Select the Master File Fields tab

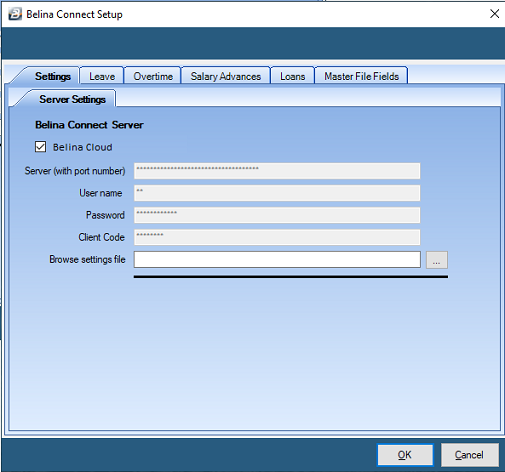361,76
